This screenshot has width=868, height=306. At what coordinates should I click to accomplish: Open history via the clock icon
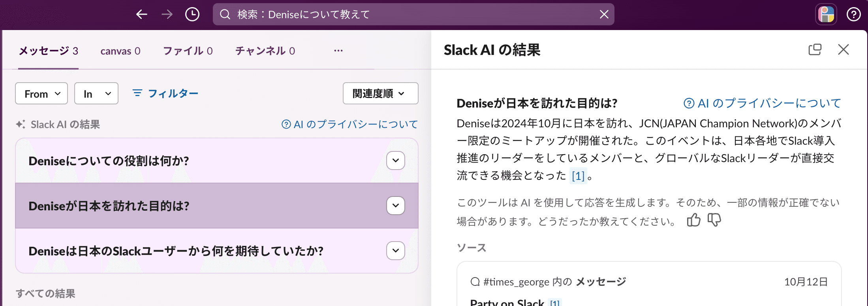[x=192, y=15]
